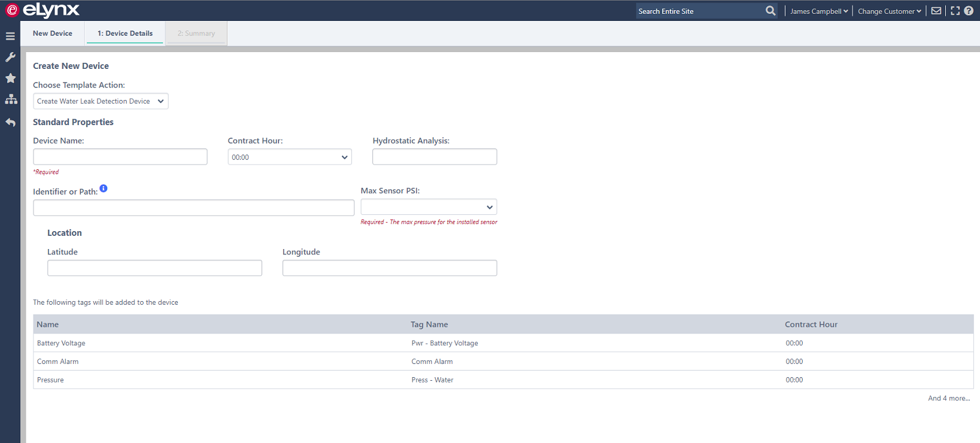Screen dimensions: 980x443
Task: Click the And 4 more... link
Action: click(x=949, y=398)
